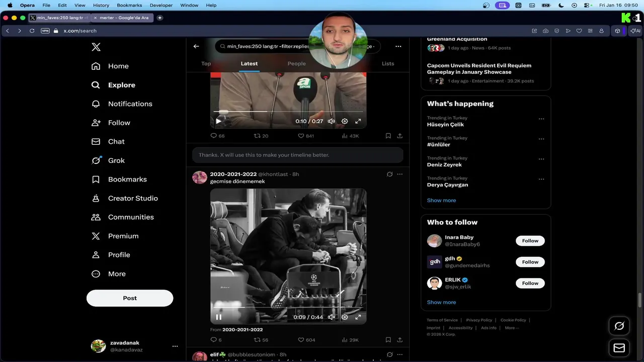Reload the page in Opera toolbar

(32, 31)
